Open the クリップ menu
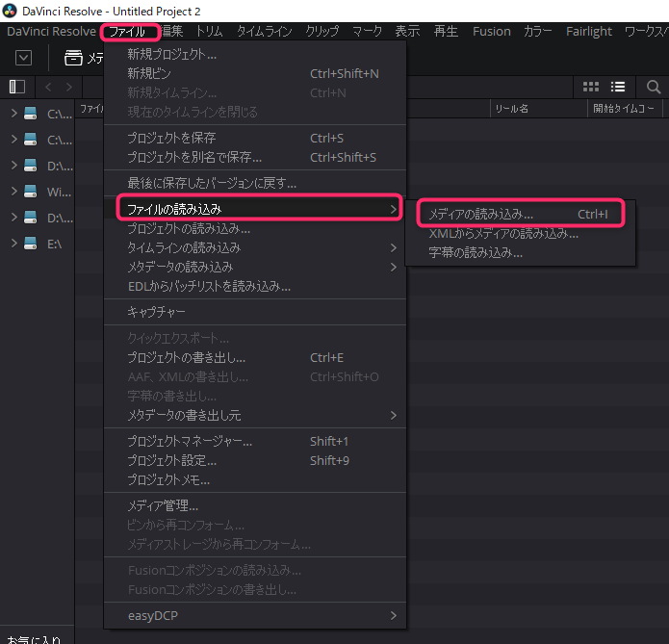The image size is (669, 644). 322,32
